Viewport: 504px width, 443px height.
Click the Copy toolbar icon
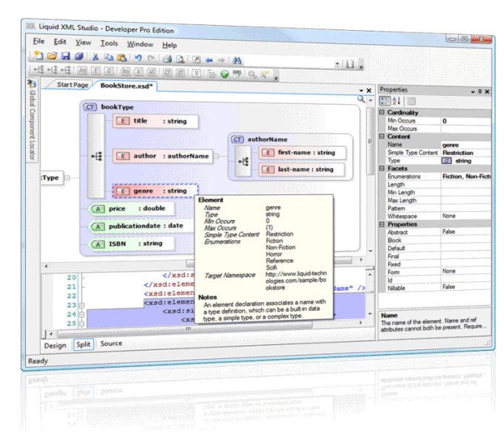(109, 57)
